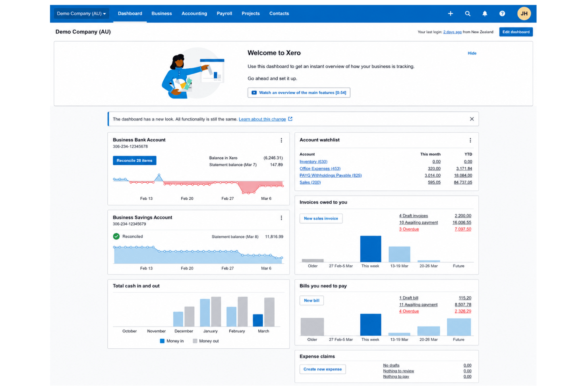Click the March money in bar
The height and width of the screenshot is (392, 588).
(x=258, y=321)
